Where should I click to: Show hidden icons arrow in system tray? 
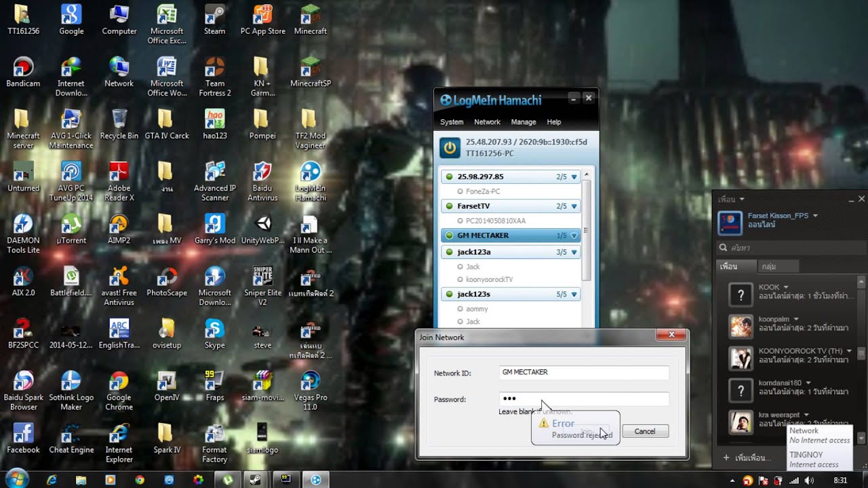click(x=734, y=480)
